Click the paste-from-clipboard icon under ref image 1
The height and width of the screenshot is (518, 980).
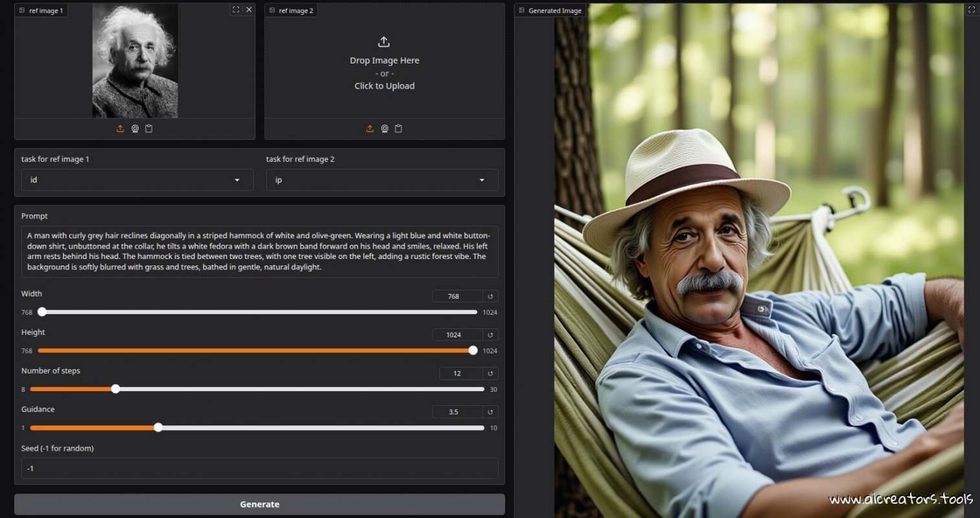(149, 128)
